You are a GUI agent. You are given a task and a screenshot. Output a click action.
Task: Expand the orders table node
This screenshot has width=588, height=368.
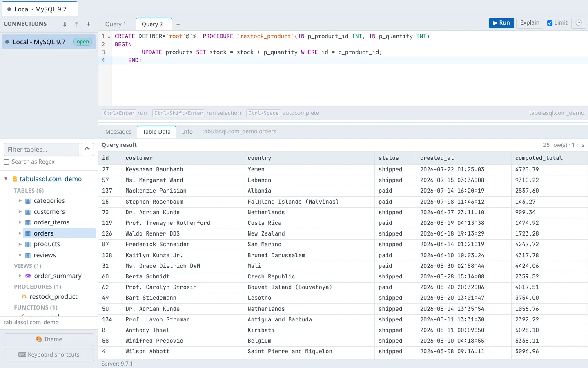20,233
